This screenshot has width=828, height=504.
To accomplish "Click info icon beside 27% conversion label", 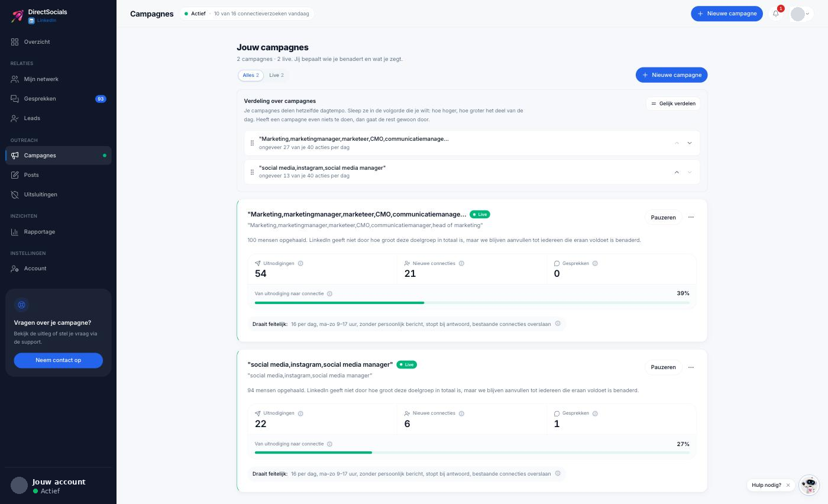I will 329,444.
